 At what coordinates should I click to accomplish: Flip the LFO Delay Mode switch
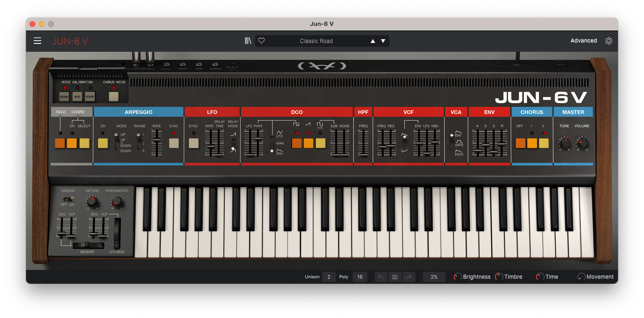pyautogui.click(x=233, y=143)
